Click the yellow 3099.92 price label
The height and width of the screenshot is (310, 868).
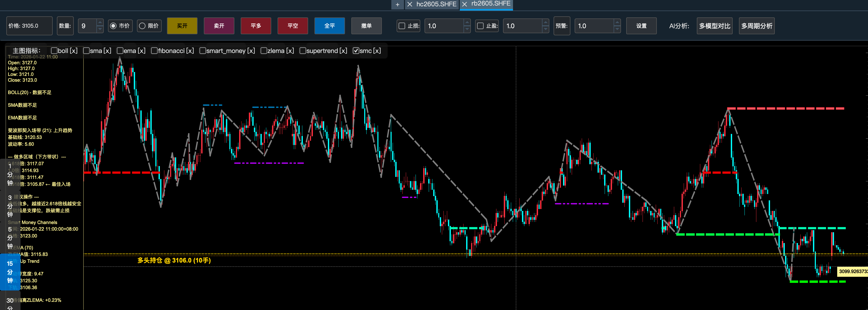[x=852, y=271]
